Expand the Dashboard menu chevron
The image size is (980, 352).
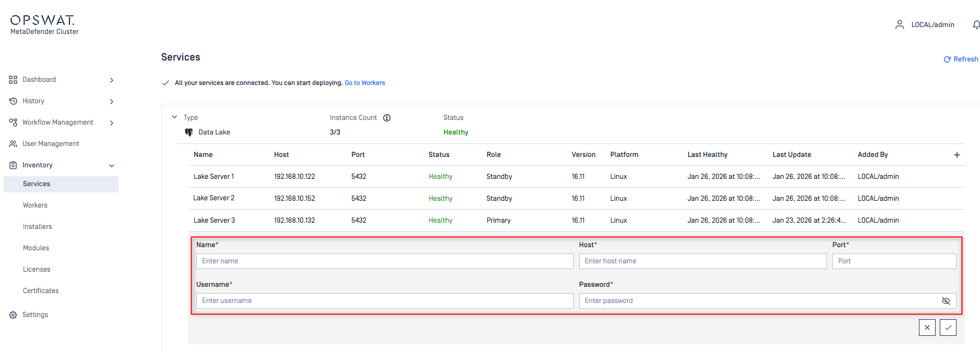click(111, 80)
